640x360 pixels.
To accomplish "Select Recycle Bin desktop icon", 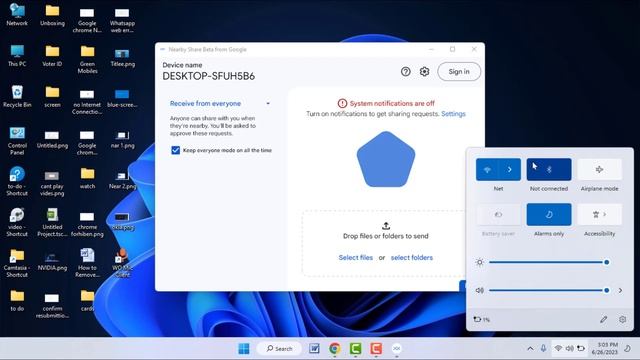I will pos(17,96).
